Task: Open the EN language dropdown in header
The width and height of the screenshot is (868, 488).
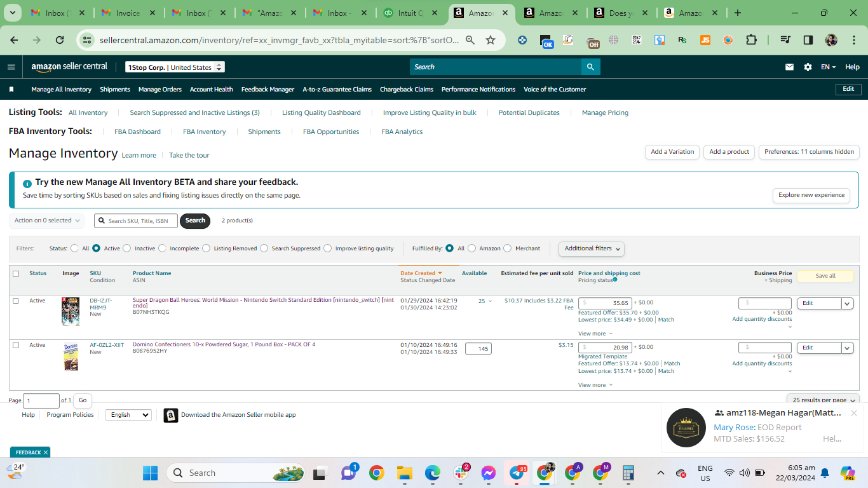Action: tap(828, 67)
